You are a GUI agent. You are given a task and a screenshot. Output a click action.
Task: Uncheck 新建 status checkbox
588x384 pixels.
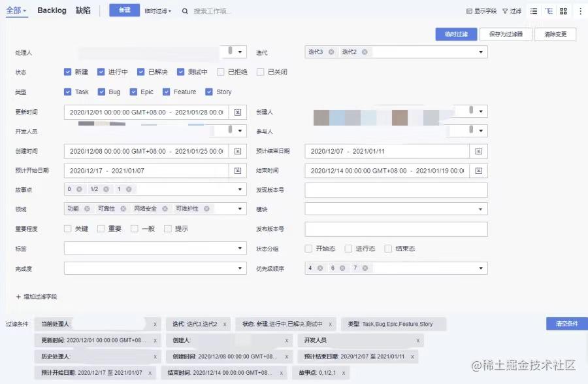67,72
